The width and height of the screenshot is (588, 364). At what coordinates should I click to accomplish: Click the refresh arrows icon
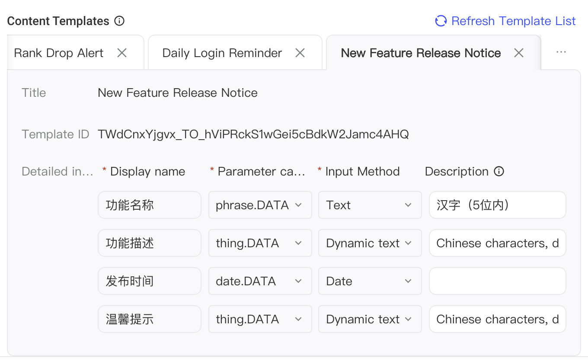tap(441, 21)
